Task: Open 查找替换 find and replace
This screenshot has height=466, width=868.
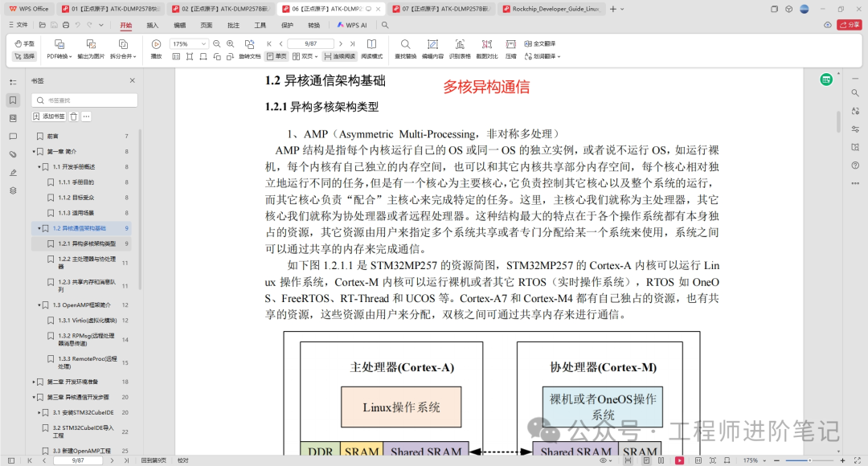Action: point(405,49)
